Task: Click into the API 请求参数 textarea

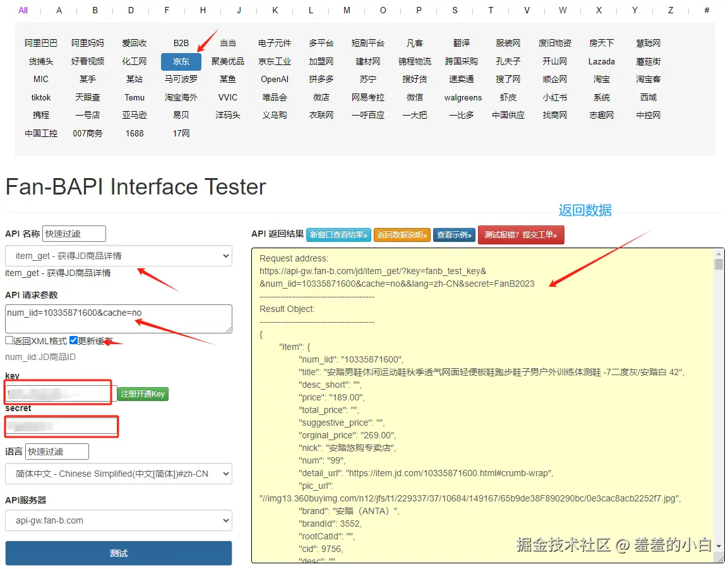Action: 119,319
